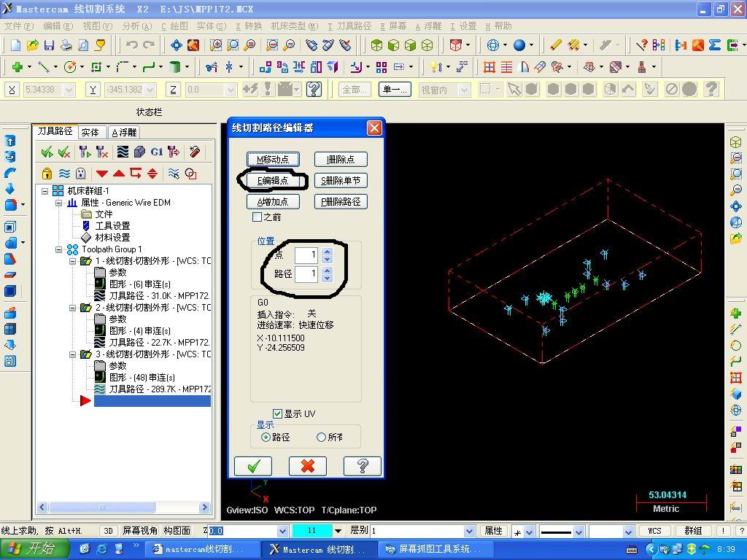
Task: Collapse operation 1 线切割 tree node
Action: pos(72,261)
